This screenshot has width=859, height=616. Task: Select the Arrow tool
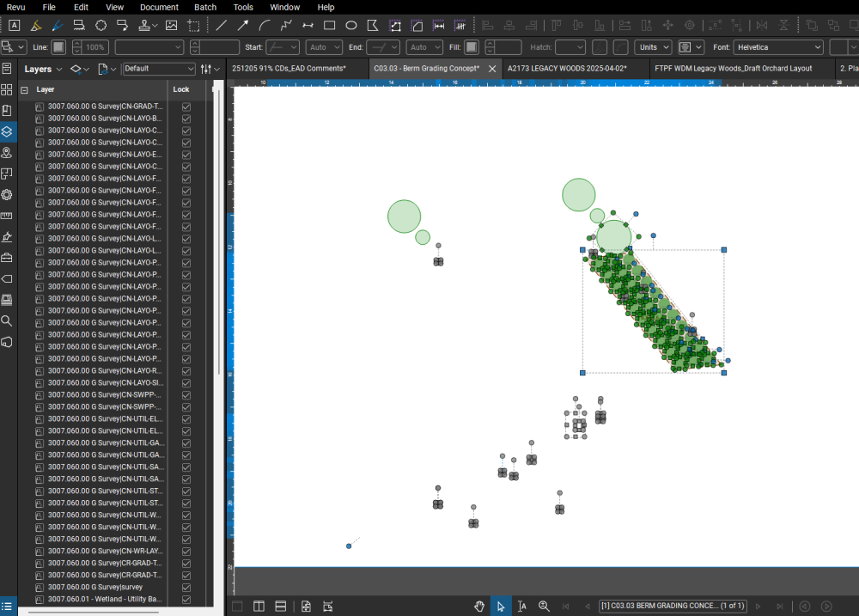coord(243,25)
